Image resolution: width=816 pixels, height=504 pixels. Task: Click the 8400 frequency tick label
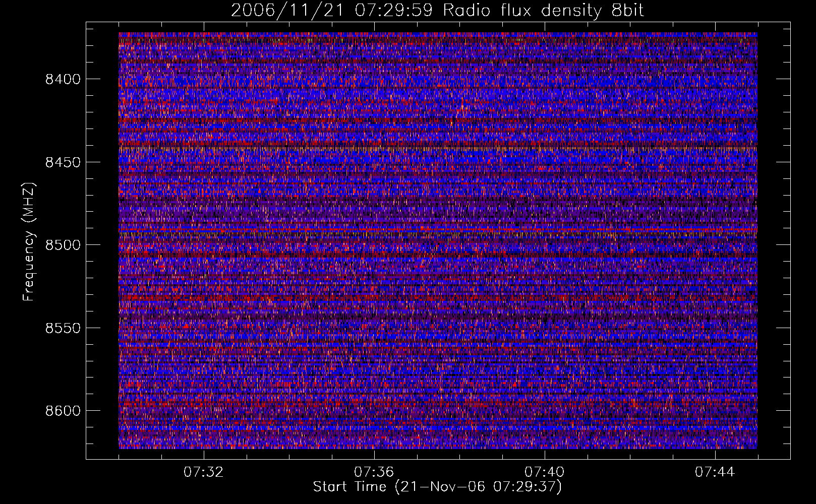[x=63, y=79]
